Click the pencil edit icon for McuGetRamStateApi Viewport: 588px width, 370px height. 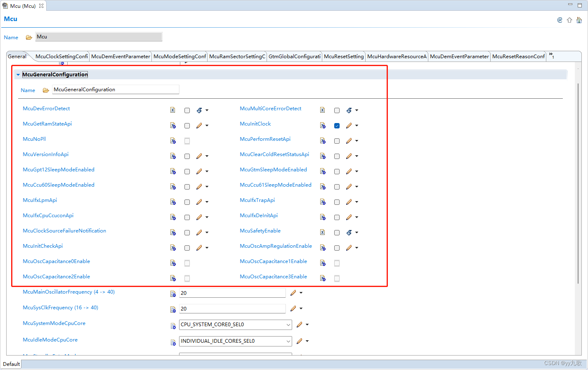point(199,126)
